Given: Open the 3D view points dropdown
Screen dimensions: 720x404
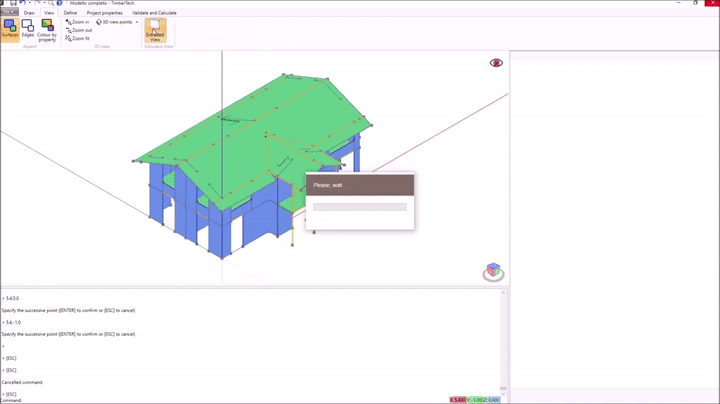Looking at the screenshot, I should pos(115,21).
